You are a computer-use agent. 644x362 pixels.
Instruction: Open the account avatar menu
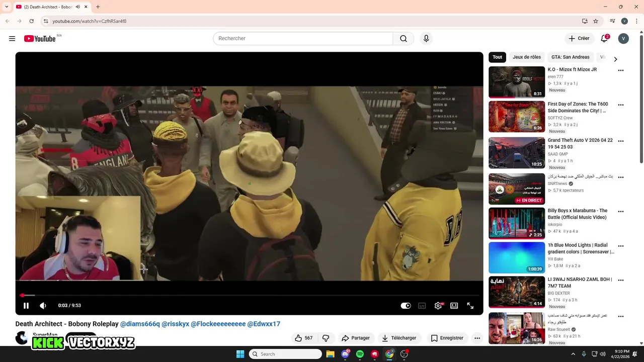[623, 39]
